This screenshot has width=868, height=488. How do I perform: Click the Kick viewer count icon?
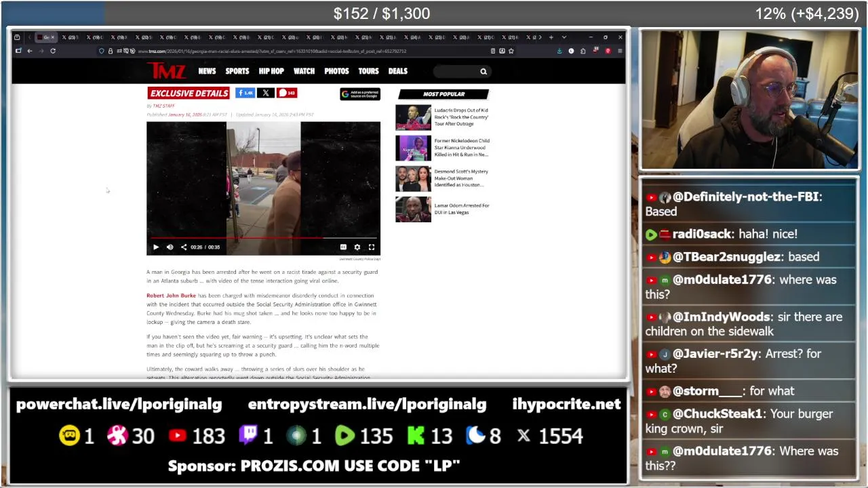pyautogui.click(x=416, y=436)
